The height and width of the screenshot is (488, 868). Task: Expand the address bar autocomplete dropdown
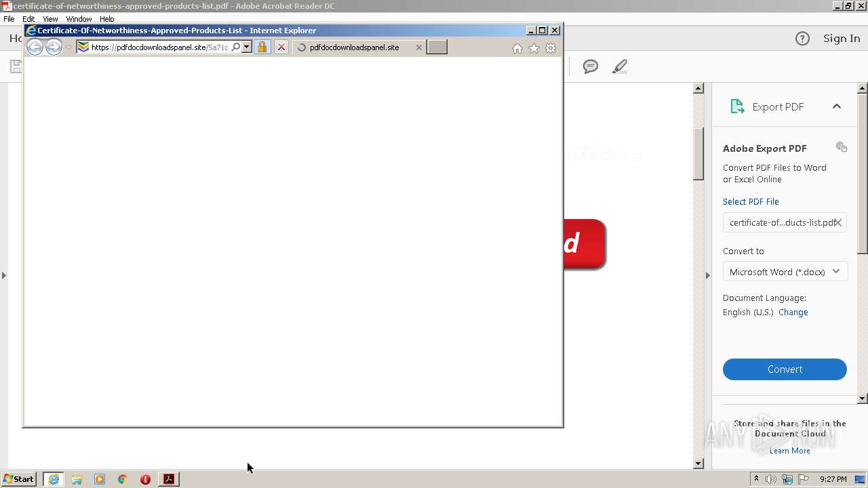[x=247, y=47]
